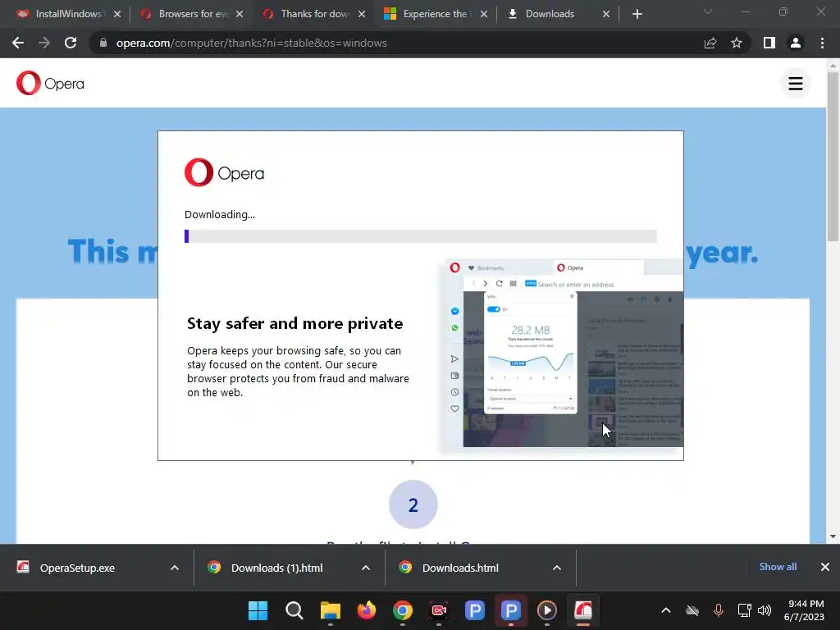The height and width of the screenshot is (630, 840).
Task: Close the Browsers for everyone tab
Action: pyautogui.click(x=240, y=14)
